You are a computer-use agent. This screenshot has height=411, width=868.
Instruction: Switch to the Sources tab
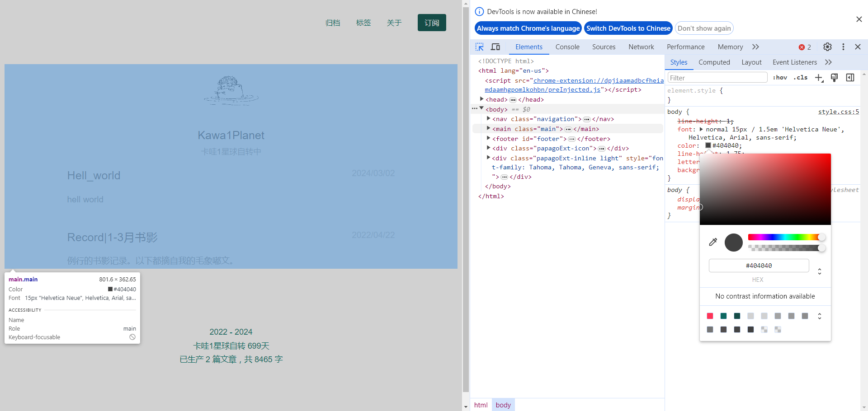pos(604,47)
